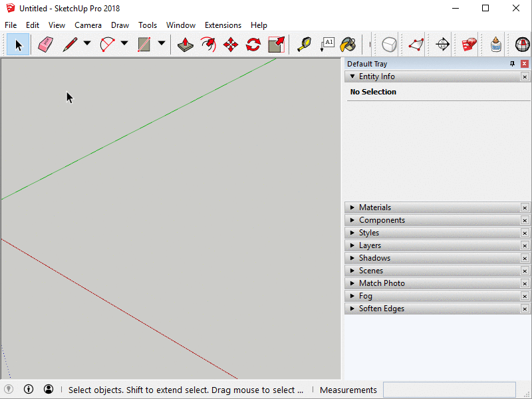This screenshot has width=532, height=399.
Task: Open the Arc tool dropdown arrow
Action: point(124,44)
